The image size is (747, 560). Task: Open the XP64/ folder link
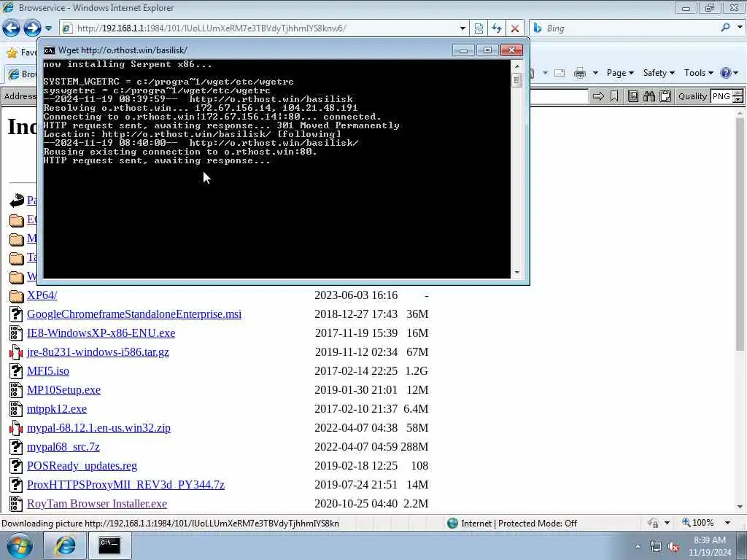[42, 295]
